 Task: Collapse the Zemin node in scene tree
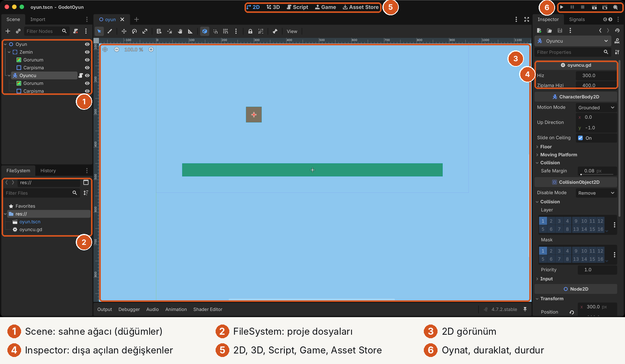(x=9, y=52)
